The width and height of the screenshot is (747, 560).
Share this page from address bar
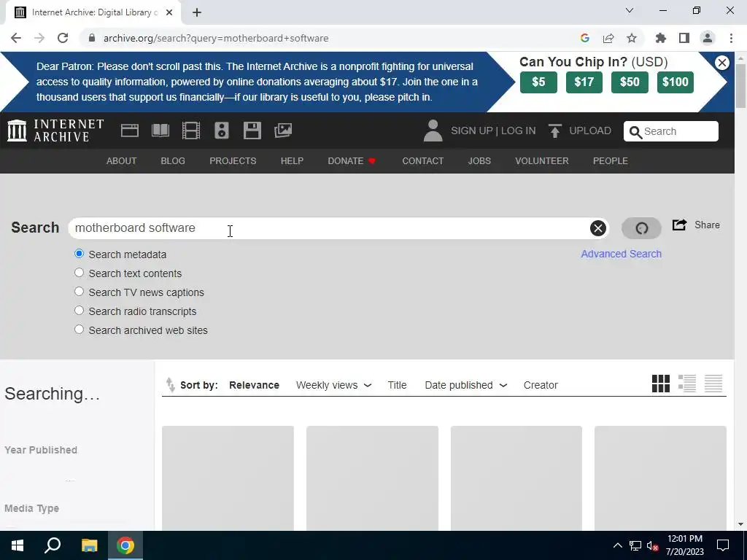608,38
